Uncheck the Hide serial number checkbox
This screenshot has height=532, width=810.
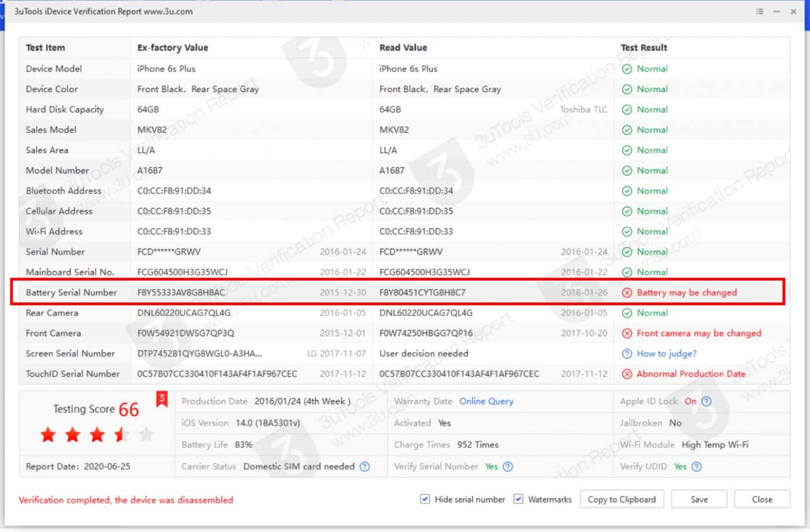point(425,499)
